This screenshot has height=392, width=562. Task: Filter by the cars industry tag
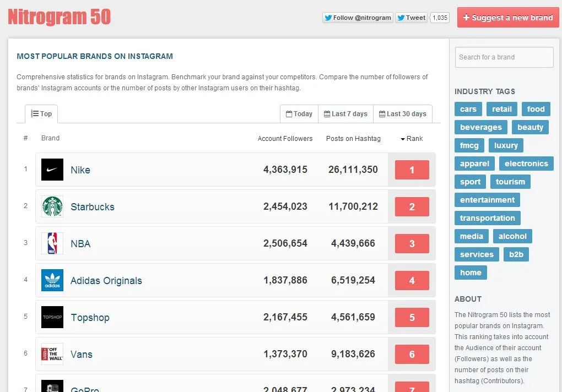coord(468,109)
